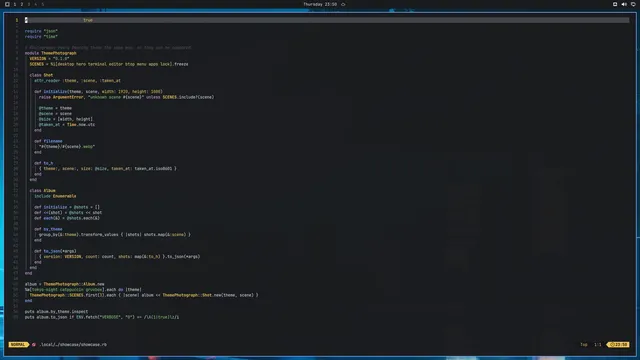Screen dimensions: 640x360
Task: Click the NORMAL mode indicator in the status line
Action: [18, 344]
